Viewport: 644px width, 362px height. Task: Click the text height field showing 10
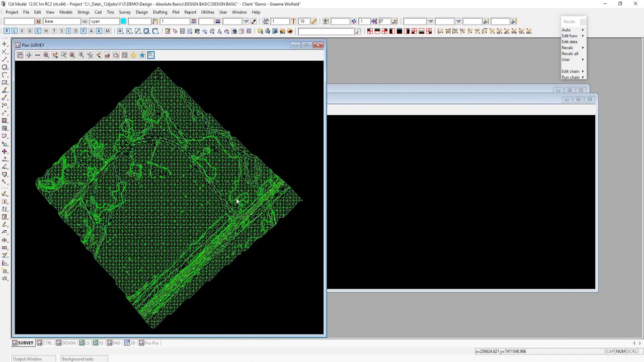click(303, 21)
